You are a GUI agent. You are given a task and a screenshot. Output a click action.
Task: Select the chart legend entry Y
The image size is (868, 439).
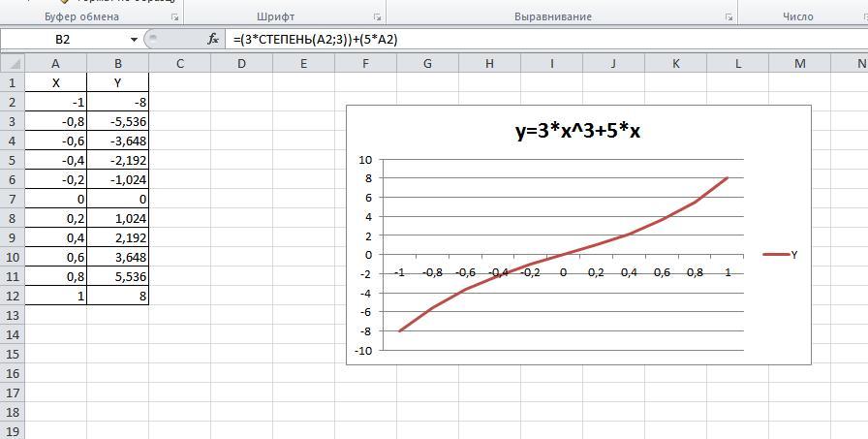pyautogui.click(x=780, y=255)
